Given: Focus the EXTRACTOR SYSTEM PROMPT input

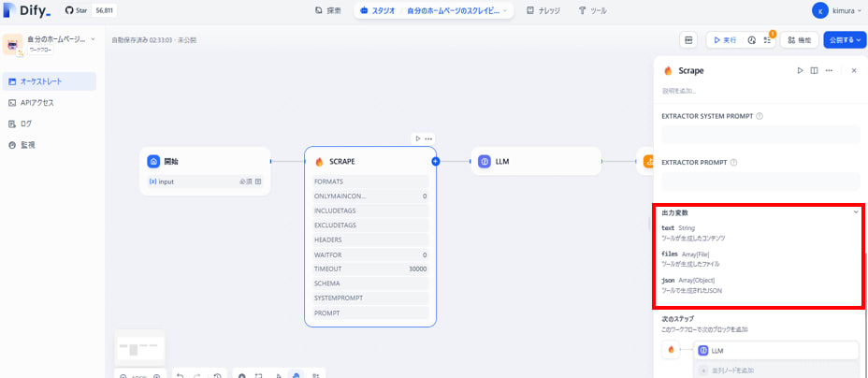Looking at the screenshot, I should click(x=760, y=135).
